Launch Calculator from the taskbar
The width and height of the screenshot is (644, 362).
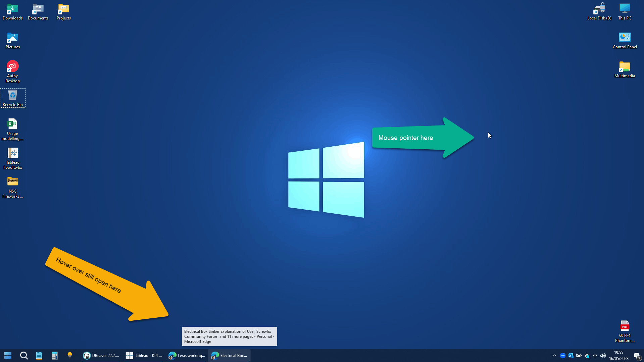55,356
